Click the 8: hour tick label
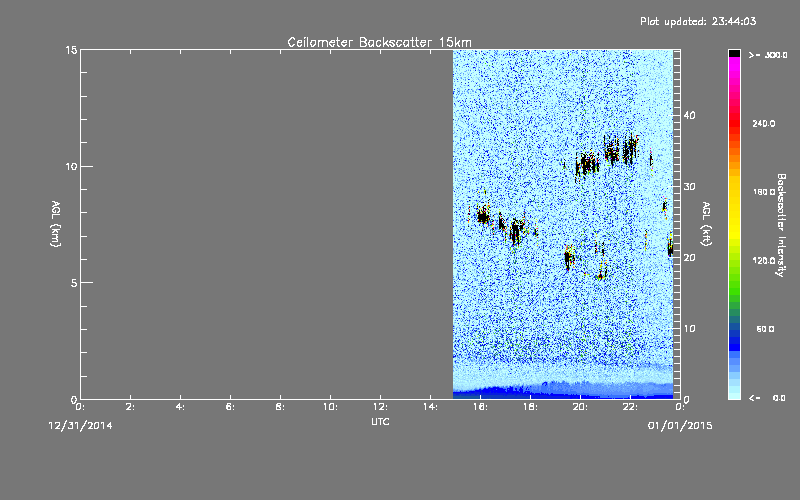The image size is (800, 500). 281,407
